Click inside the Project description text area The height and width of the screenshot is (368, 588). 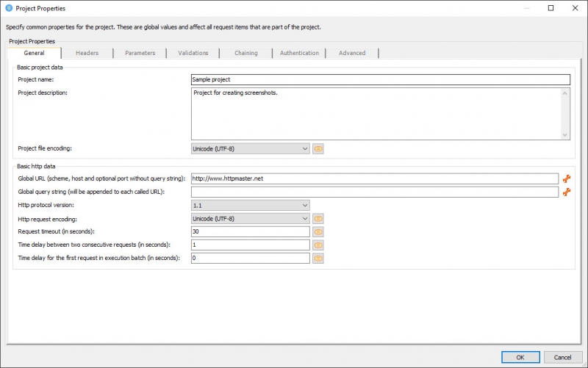376,114
